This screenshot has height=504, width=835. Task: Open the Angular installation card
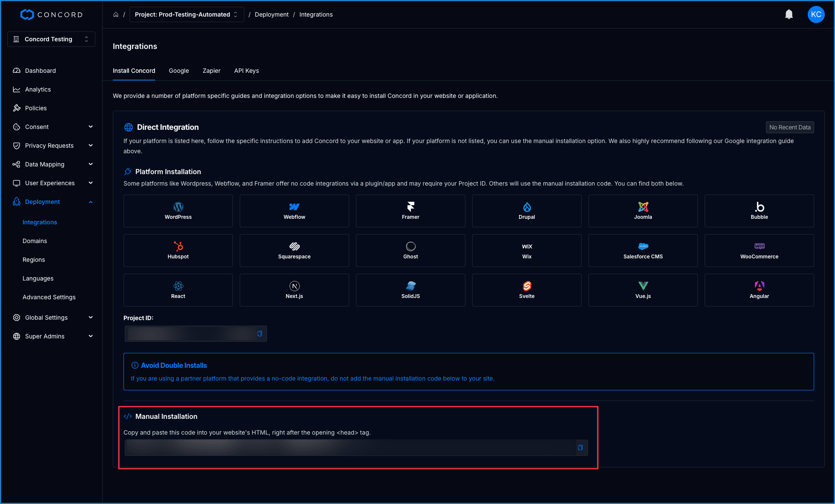coord(759,290)
